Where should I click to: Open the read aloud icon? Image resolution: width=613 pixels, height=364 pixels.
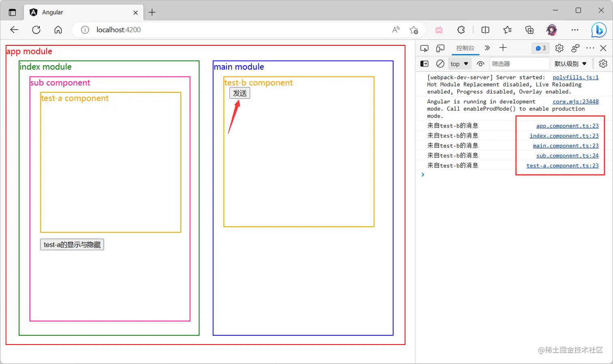click(x=396, y=30)
